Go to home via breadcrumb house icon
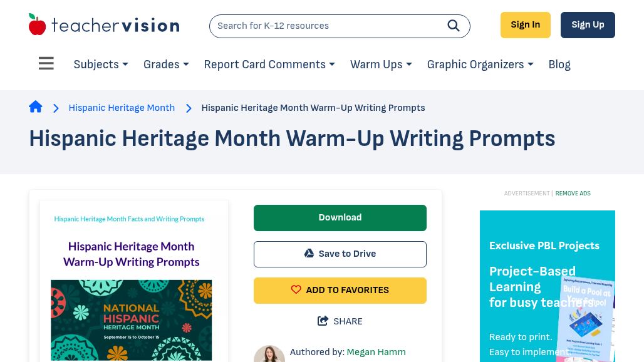 pyautogui.click(x=36, y=107)
